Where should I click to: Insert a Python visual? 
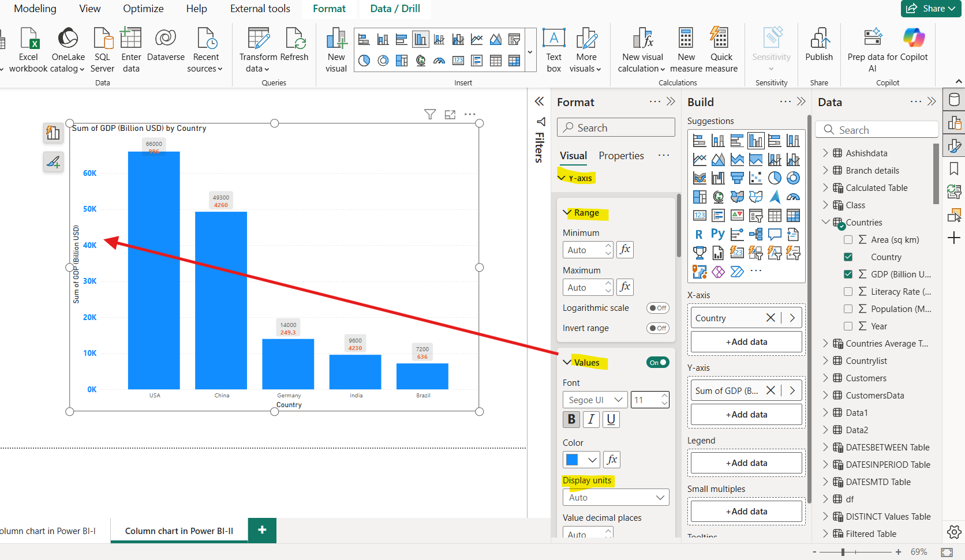coord(717,234)
